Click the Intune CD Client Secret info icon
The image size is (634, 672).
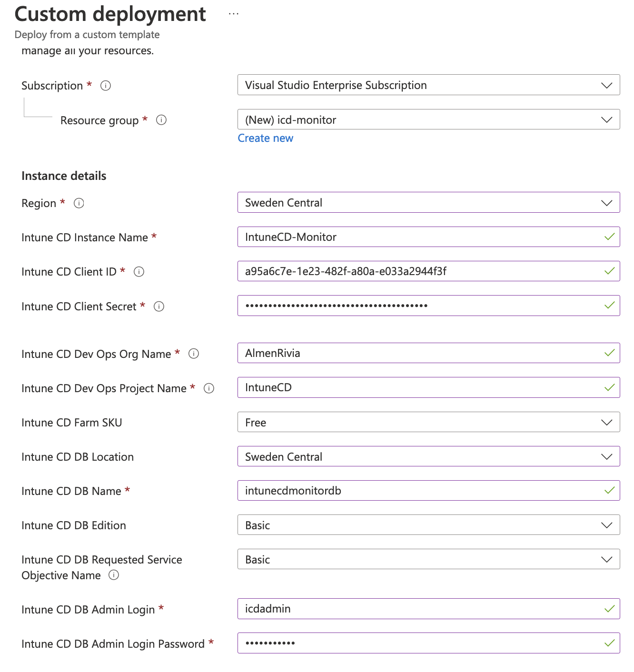point(159,306)
